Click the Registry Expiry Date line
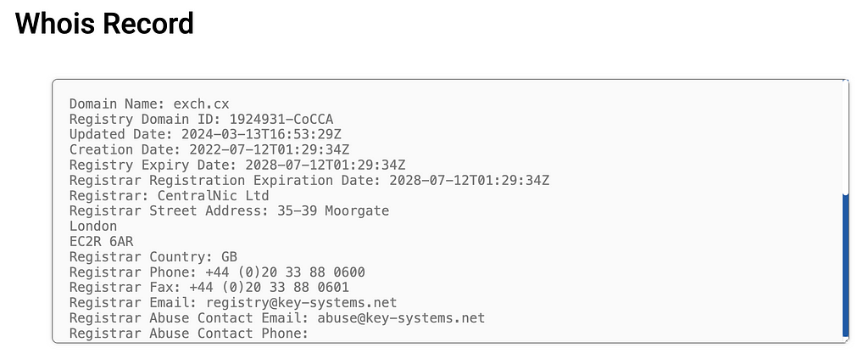This screenshot has width=868, height=359. point(237,165)
